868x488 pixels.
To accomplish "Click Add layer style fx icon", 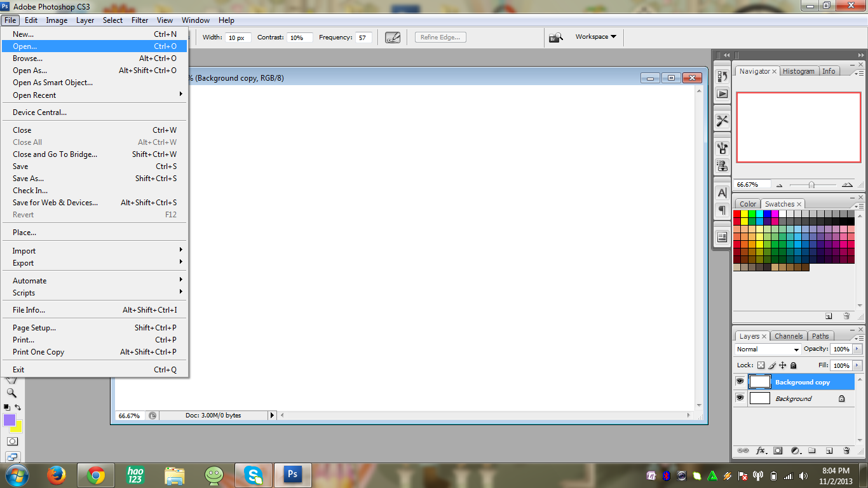I will coord(761,451).
